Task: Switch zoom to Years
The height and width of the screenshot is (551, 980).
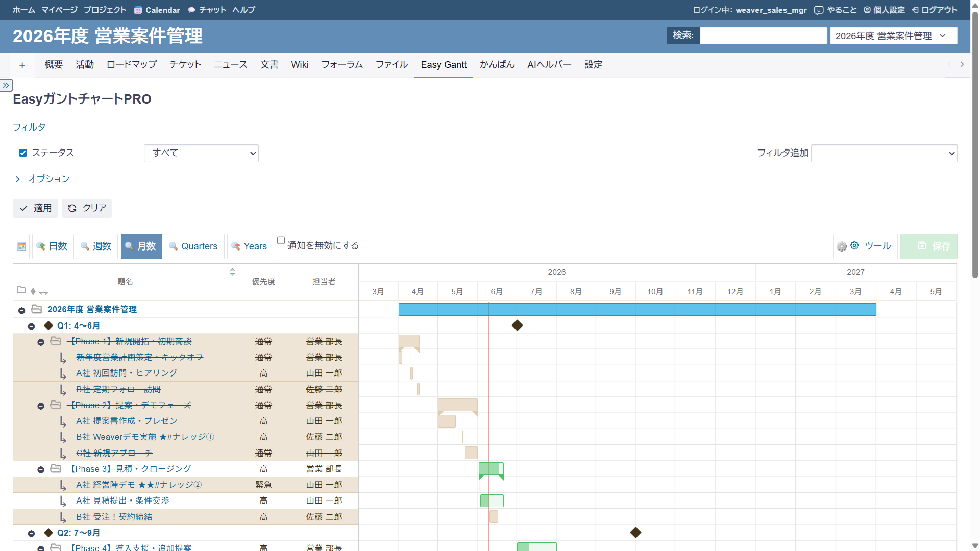Action: [250, 246]
